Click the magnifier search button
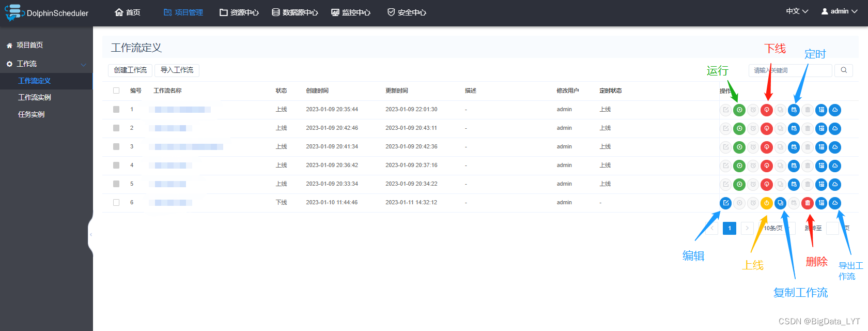 [844, 70]
